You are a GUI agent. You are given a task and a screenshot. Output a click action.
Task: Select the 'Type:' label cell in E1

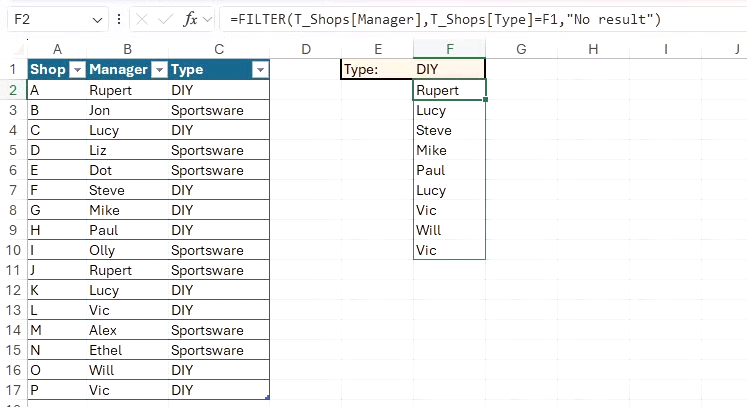tap(377, 70)
